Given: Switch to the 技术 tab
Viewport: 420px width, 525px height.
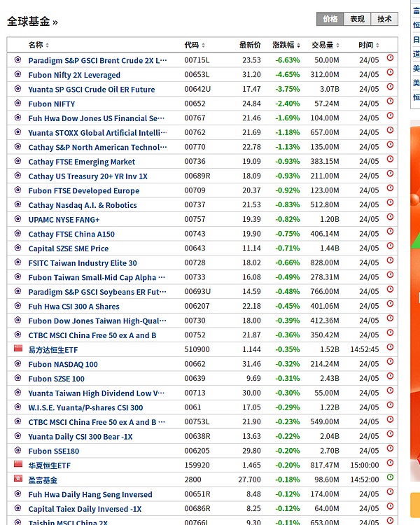Looking at the screenshot, I should point(384,19).
